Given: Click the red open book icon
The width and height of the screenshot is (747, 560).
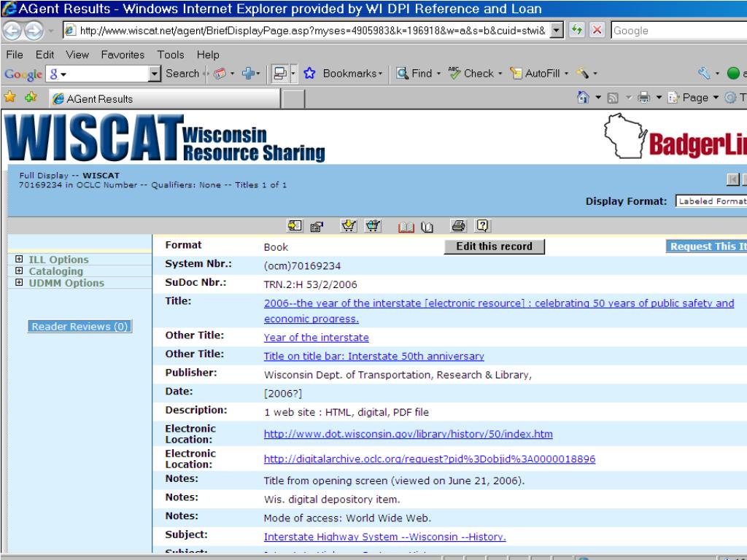Looking at the screenshot, I should click(406, 227).
